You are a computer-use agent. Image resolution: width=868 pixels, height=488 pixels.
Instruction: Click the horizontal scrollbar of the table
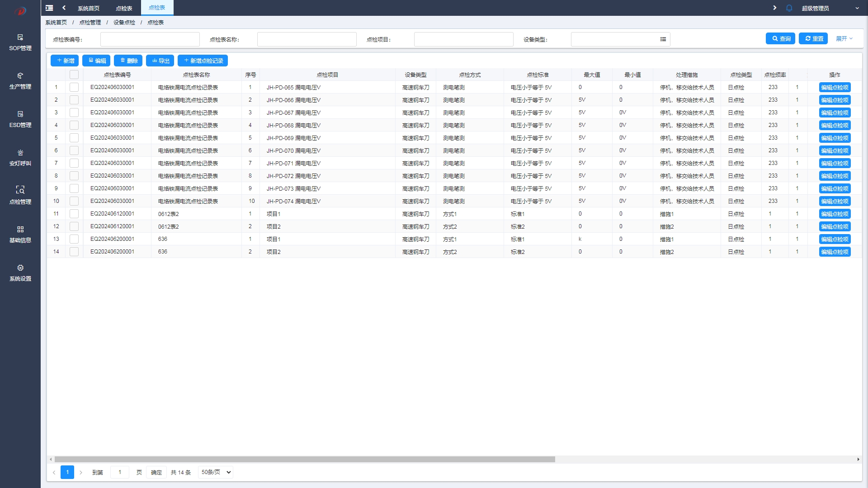[x=304, y=459]
